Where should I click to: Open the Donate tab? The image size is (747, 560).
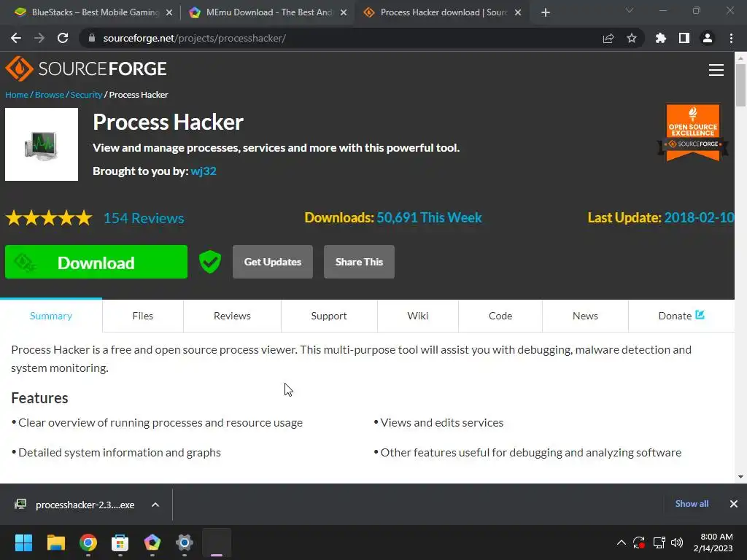[x=681, y=316]
